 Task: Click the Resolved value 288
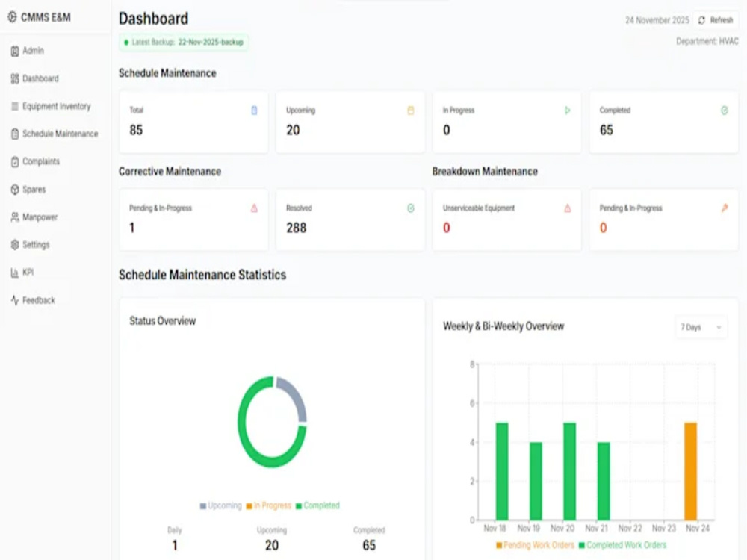click(297, 228)
